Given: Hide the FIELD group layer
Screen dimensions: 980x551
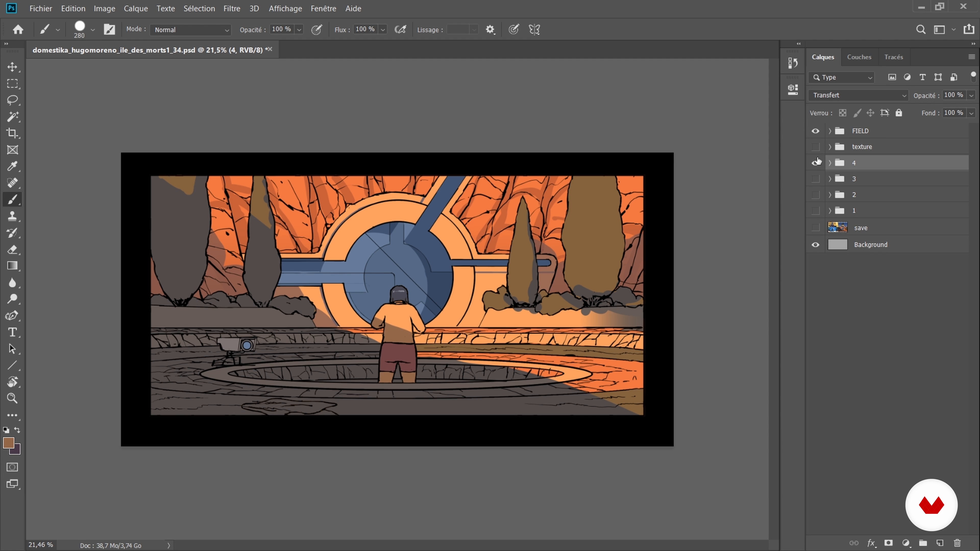Looking at the screenshot, I should 815,131.
